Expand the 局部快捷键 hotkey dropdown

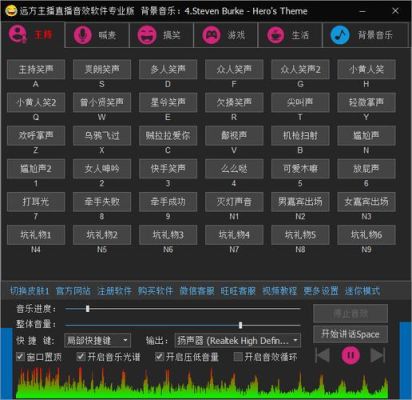(97, 340)
